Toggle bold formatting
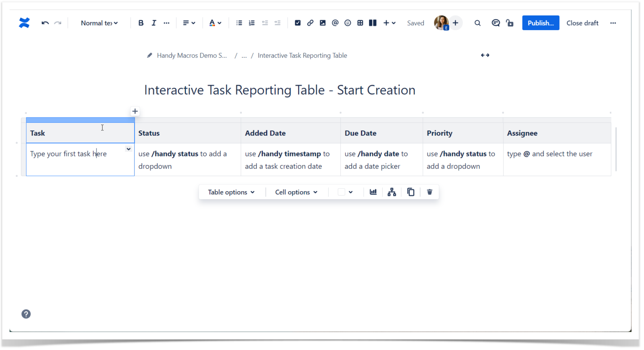Viewport: 644px width, 350px height. pos(141,23)
